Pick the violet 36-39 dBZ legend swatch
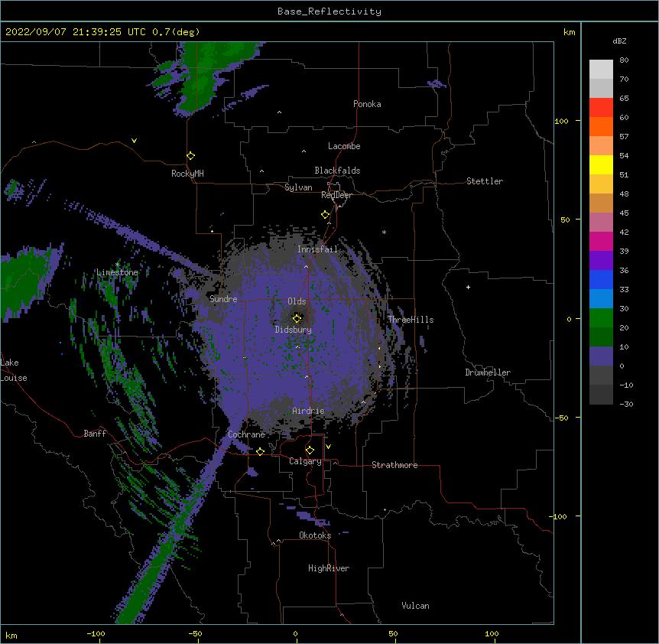Screen dimensions: 659x644 601,261
